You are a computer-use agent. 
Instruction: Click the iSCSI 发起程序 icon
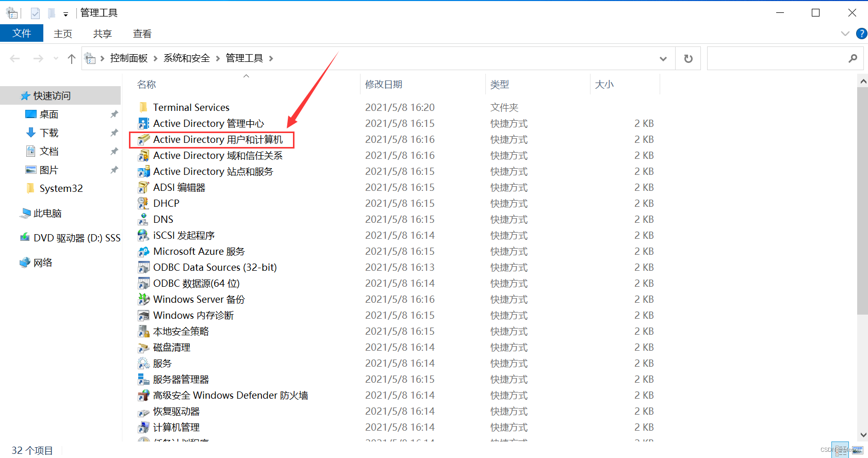pos(143,235)
